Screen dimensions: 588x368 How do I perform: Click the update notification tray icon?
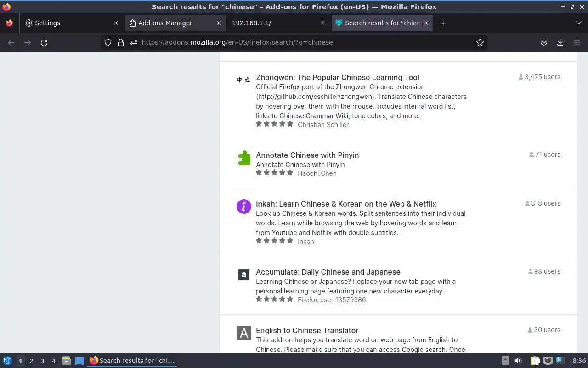[x=559, y=360]
